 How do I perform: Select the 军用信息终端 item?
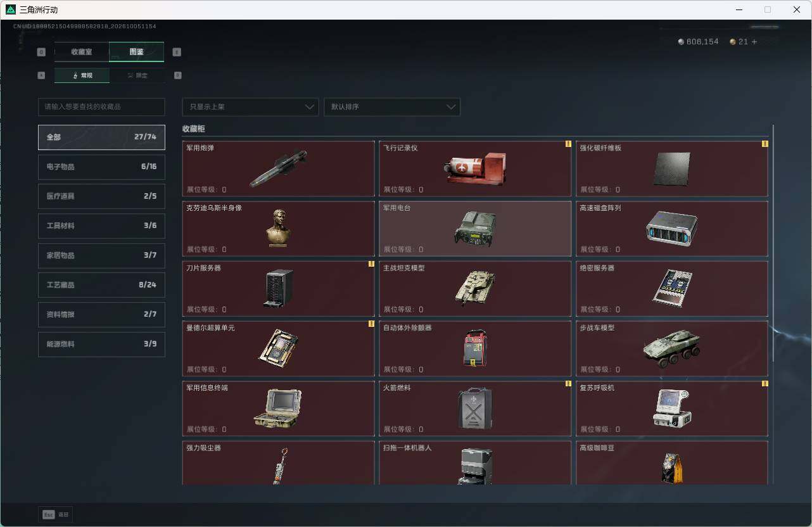tap(278, 409)
